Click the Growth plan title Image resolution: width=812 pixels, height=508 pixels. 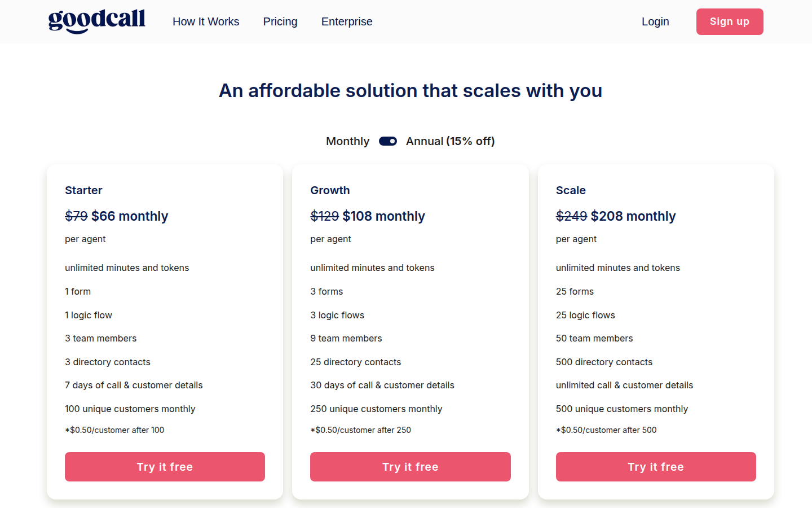[330, 190]
